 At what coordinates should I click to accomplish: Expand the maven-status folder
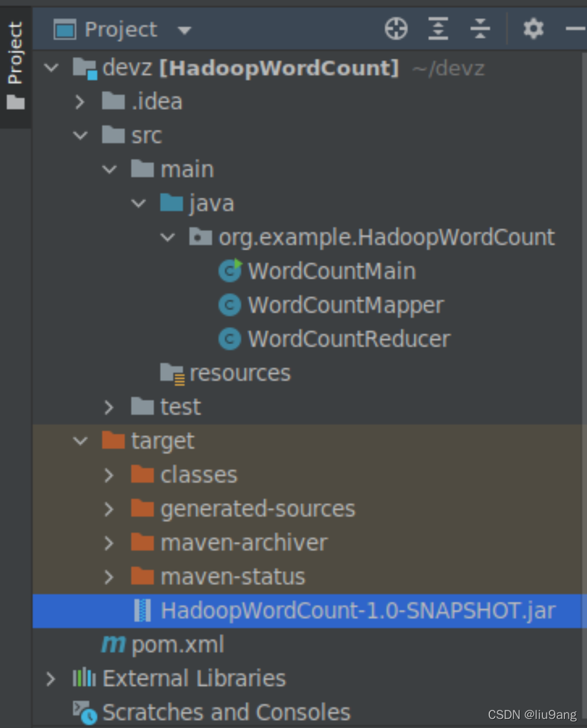pyautogui.click(x=109, y=577)
